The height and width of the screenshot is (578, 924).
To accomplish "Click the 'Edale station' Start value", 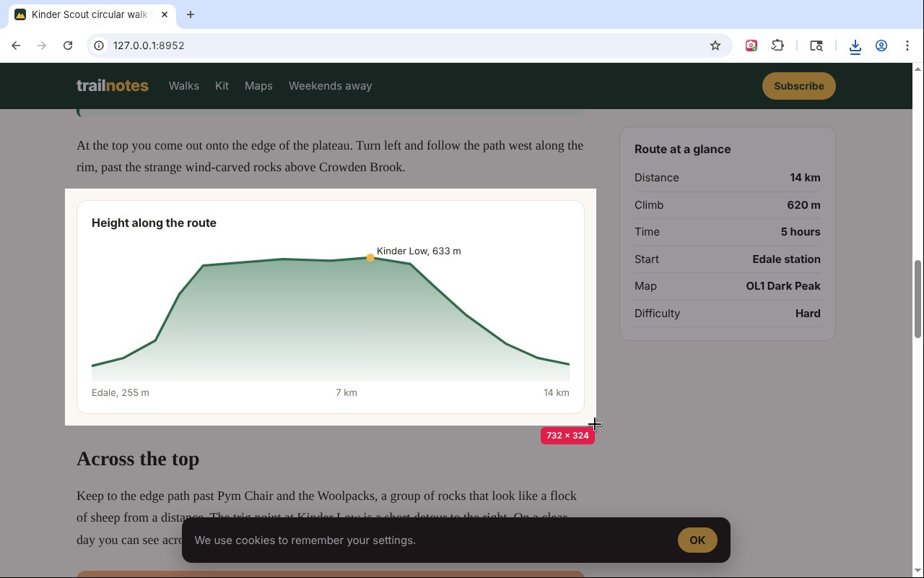I will (786, 259).
